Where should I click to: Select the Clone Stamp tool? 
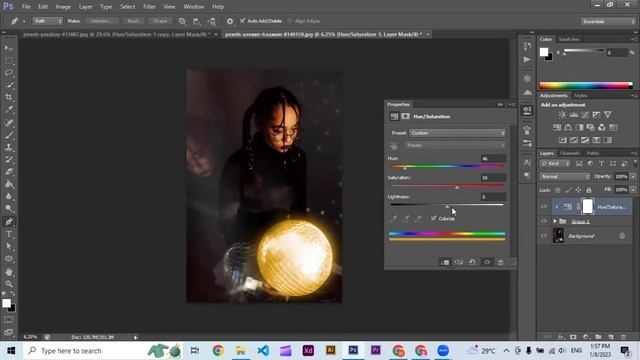tap(9, 147)
